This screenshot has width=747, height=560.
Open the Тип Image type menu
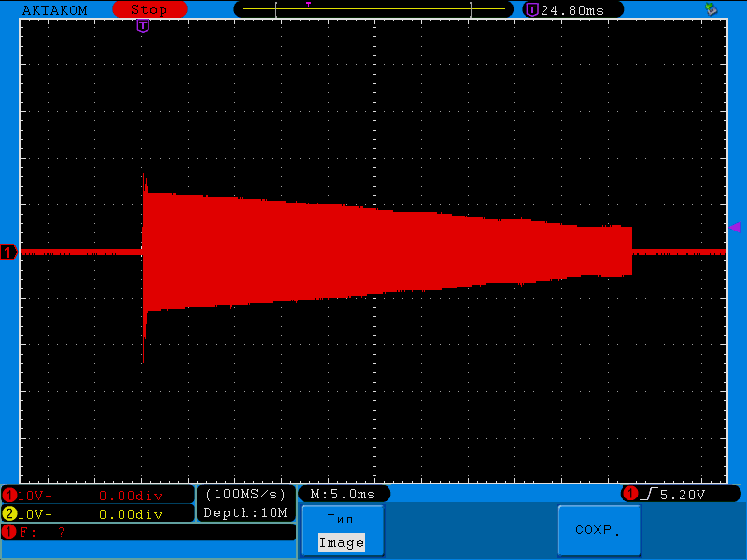pyautogui.click(x=341, y=532)
